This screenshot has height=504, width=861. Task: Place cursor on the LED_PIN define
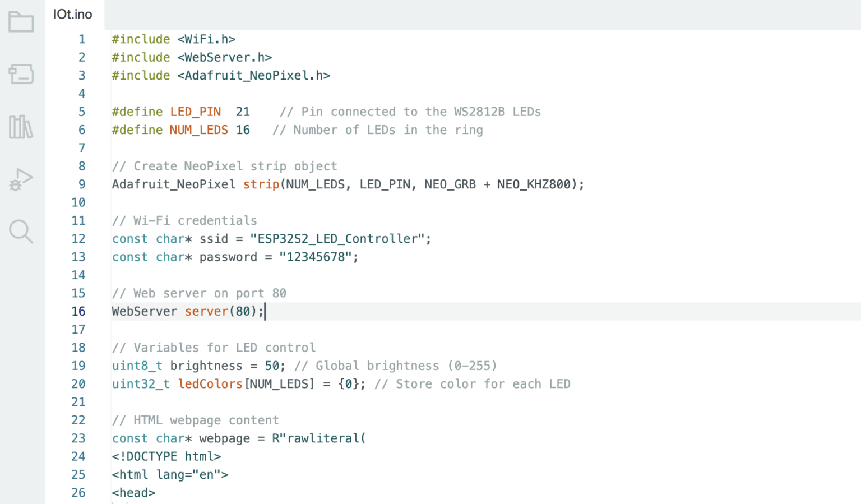click(195, 112)
